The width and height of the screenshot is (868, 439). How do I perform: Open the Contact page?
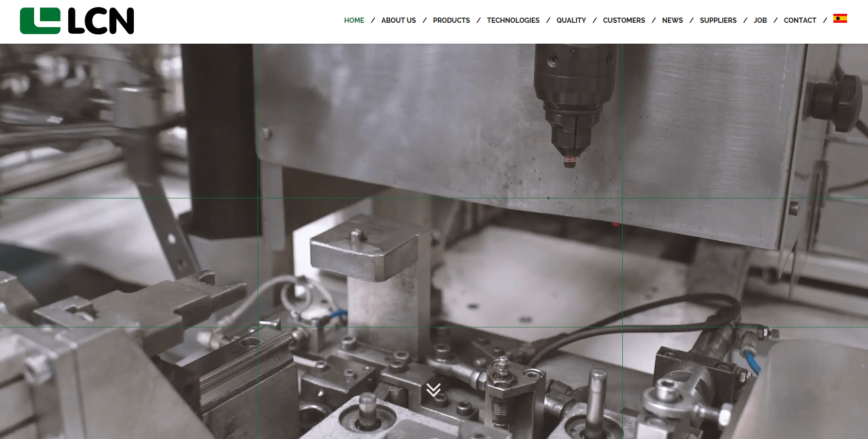800,20
